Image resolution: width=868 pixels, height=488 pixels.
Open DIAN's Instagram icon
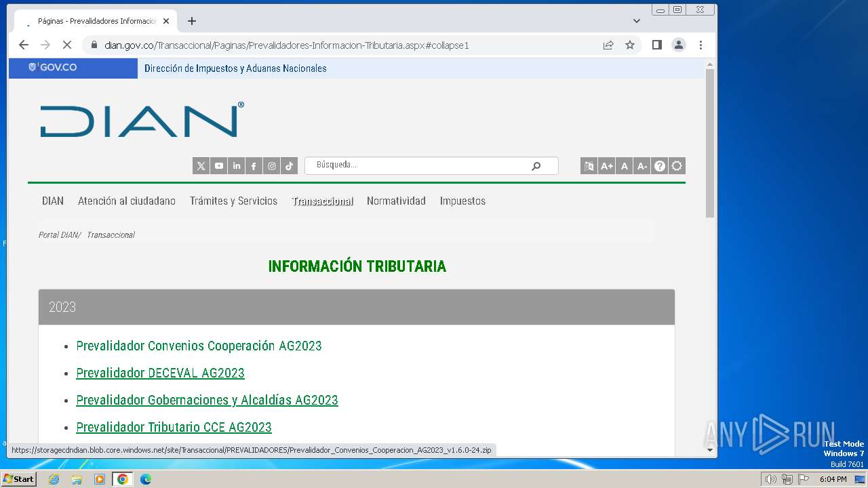[271, 166]
